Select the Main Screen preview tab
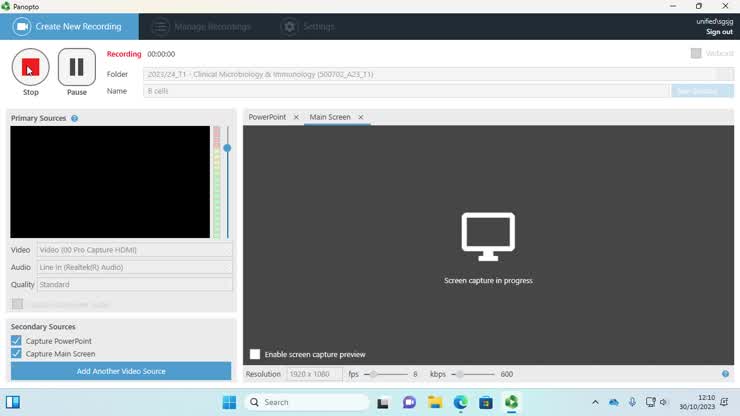 pyautogui.click(x=330, y=117)
